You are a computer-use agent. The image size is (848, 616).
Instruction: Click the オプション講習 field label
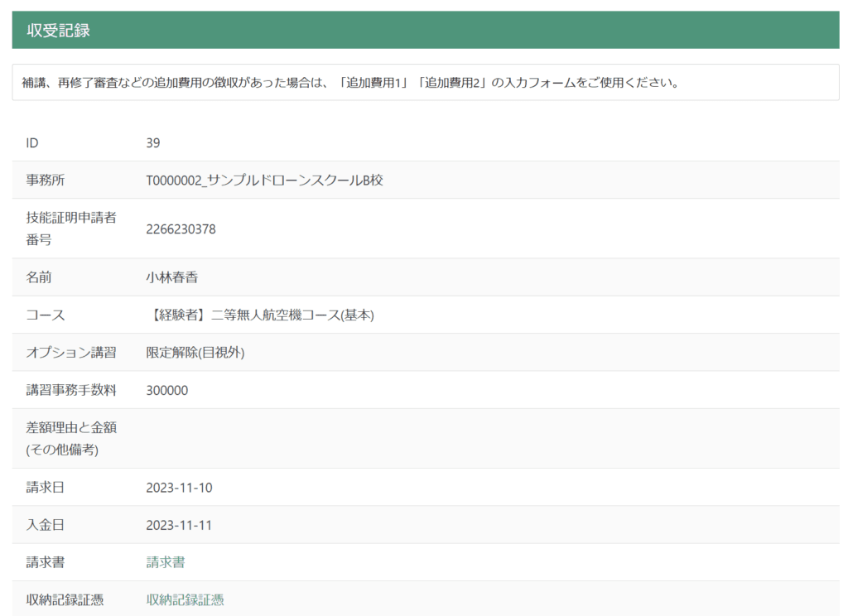71,353
